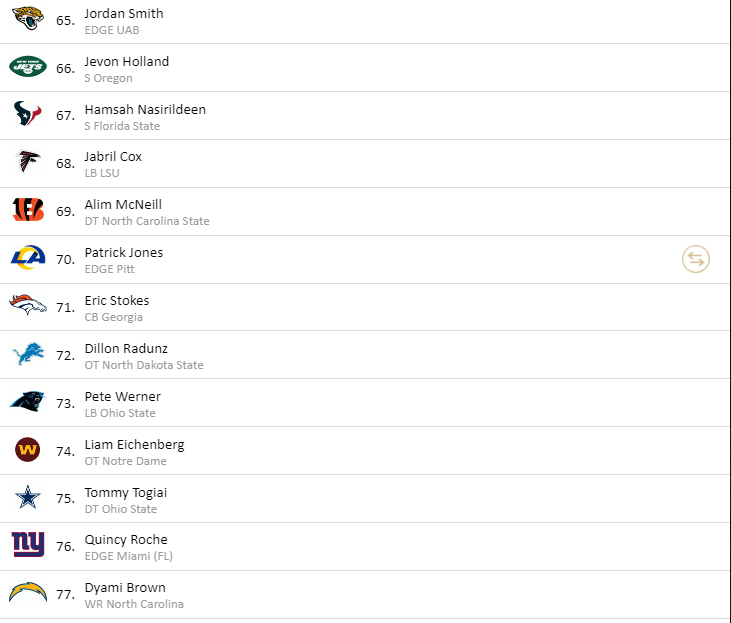Open player Jevon Holland

tap(126, 62)
